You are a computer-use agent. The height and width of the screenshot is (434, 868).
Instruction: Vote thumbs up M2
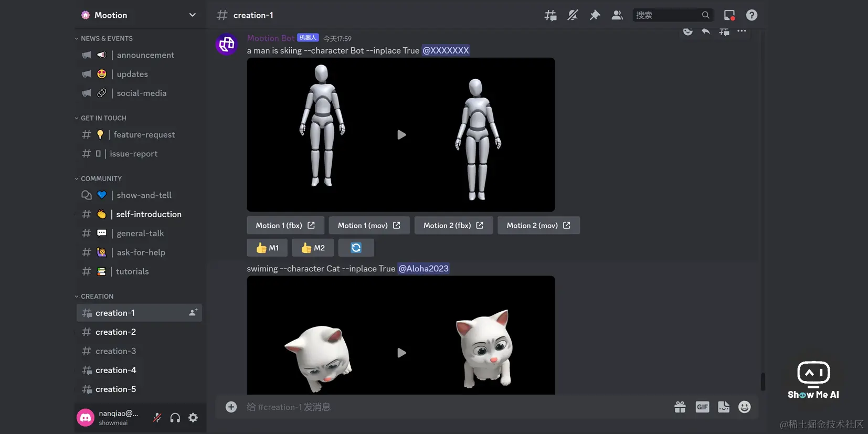(x=313, y=248)
